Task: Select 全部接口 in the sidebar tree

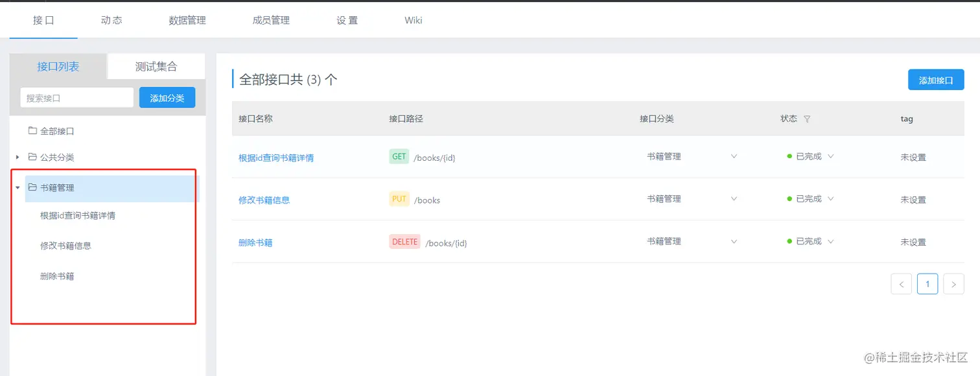Action: click(x=57, y=131)
